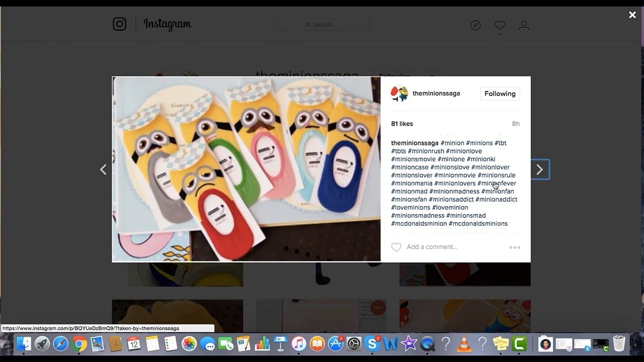
Task: Open the Trash in the Dock
Action: pyautogui.click(x=619, y=344)
